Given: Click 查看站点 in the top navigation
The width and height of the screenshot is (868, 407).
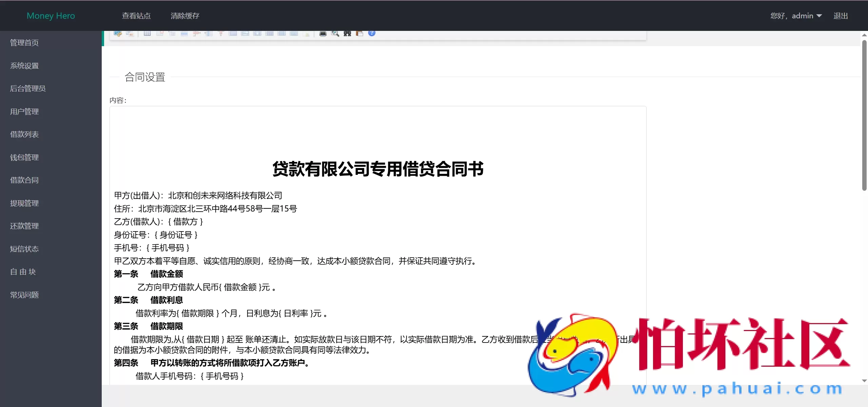Looking at the screenshot, I should point(136,16).
